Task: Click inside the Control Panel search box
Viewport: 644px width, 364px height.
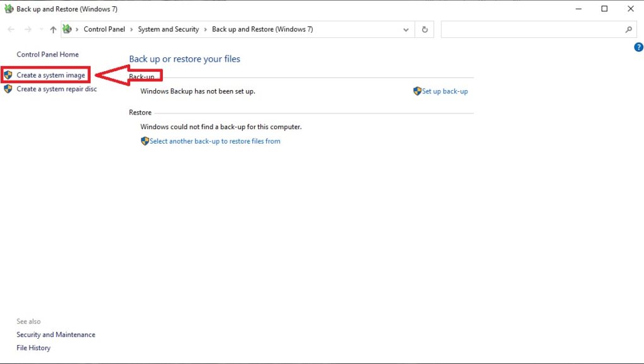Action: (531, 30)
